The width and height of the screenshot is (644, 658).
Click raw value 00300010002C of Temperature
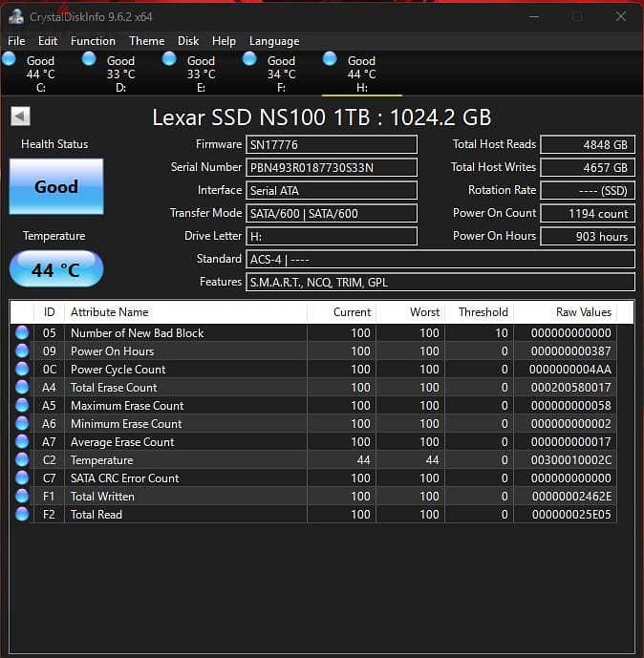pyautogui.click(x=571, y=460)
